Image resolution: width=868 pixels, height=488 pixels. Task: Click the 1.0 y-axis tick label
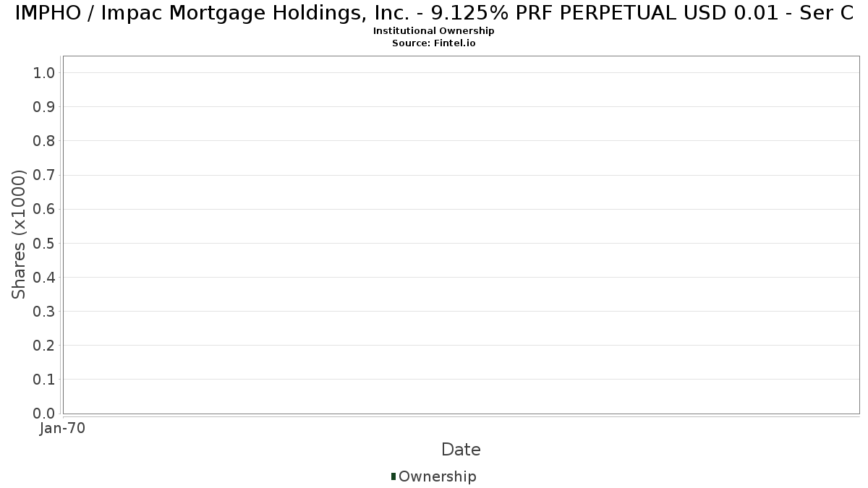coord(43,72)
